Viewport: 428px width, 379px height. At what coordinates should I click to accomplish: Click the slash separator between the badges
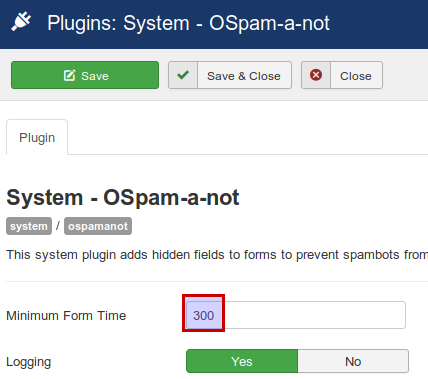pos(58,226)
